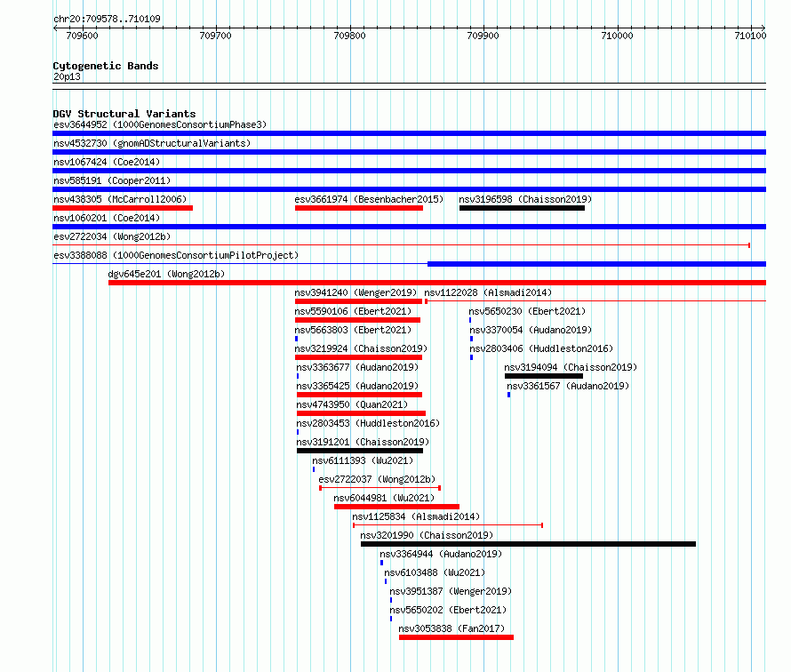The height and width of the screenshot is (672, 791).
Task: Click the red bar under nsv4743950
Action: (361, 413)
